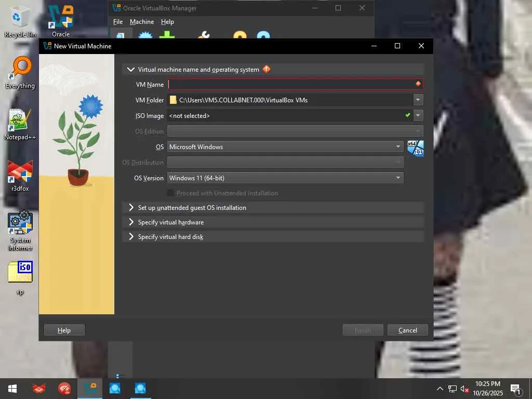Click the r3dfox taskbar icon
The height and width of the screenshot is (399, 532).
click(38, 389)
